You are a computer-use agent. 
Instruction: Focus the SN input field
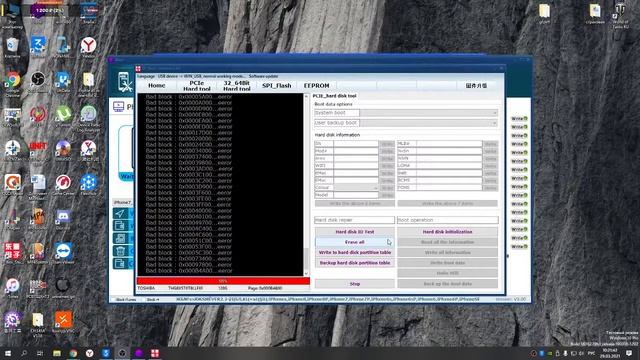(356, 144)
